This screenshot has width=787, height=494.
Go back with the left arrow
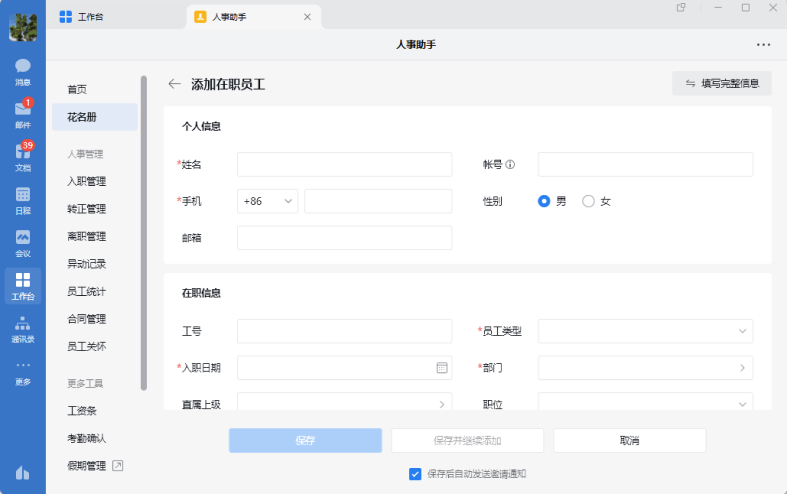coord(174,84)
